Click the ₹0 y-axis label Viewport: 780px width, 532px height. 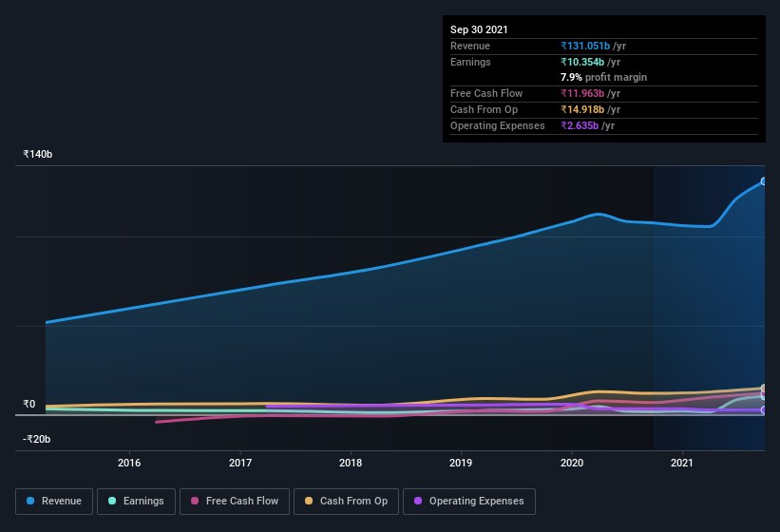click(x=29, y=404)
